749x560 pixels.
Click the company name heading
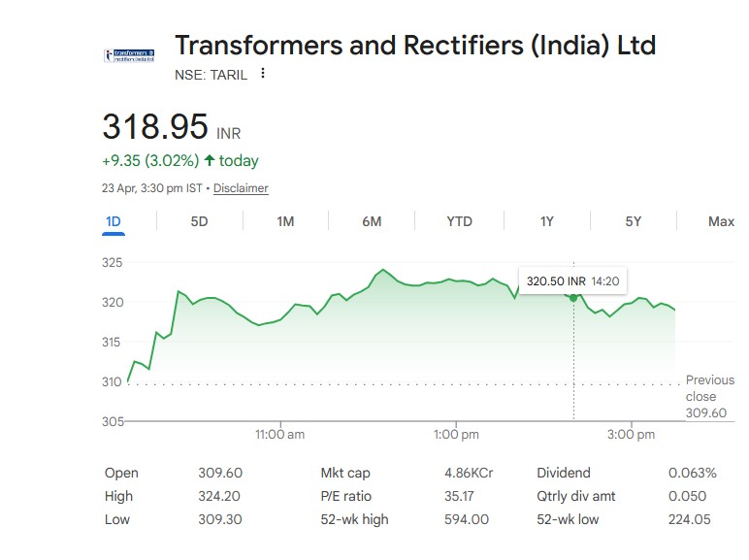pyautogui.click(x=415, y=45)
